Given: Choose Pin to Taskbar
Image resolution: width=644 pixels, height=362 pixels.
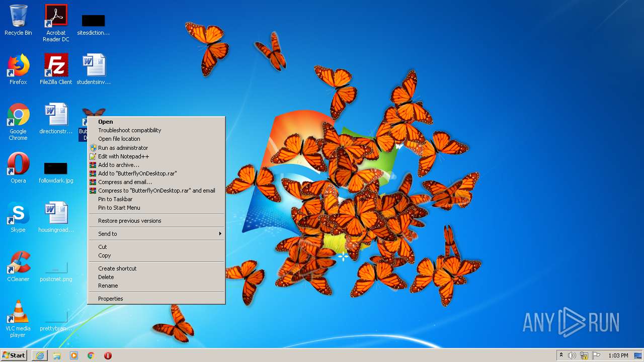Looking at the screenshot, I should 156,199.
